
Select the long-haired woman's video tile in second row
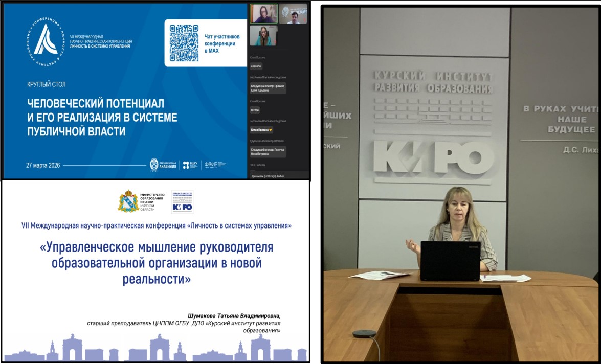(x=263, y=36)
